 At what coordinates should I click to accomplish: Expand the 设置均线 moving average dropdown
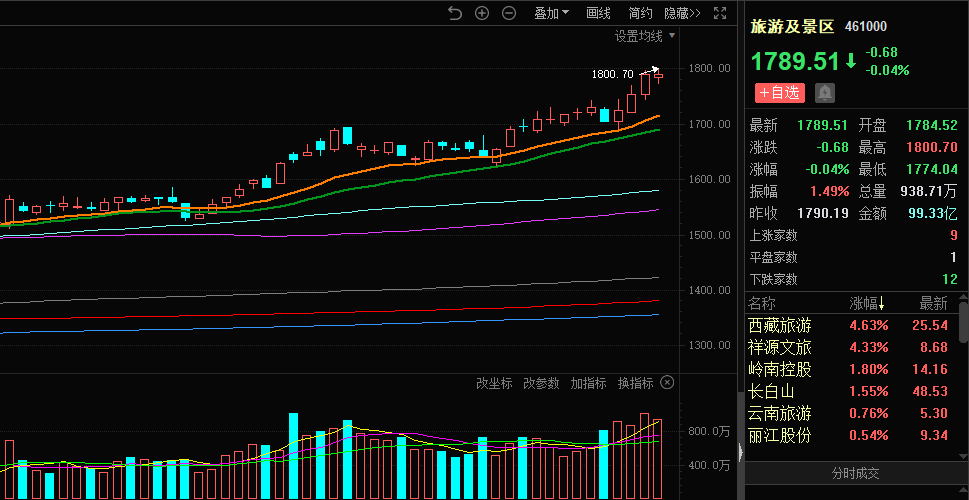tap(645, 36)
